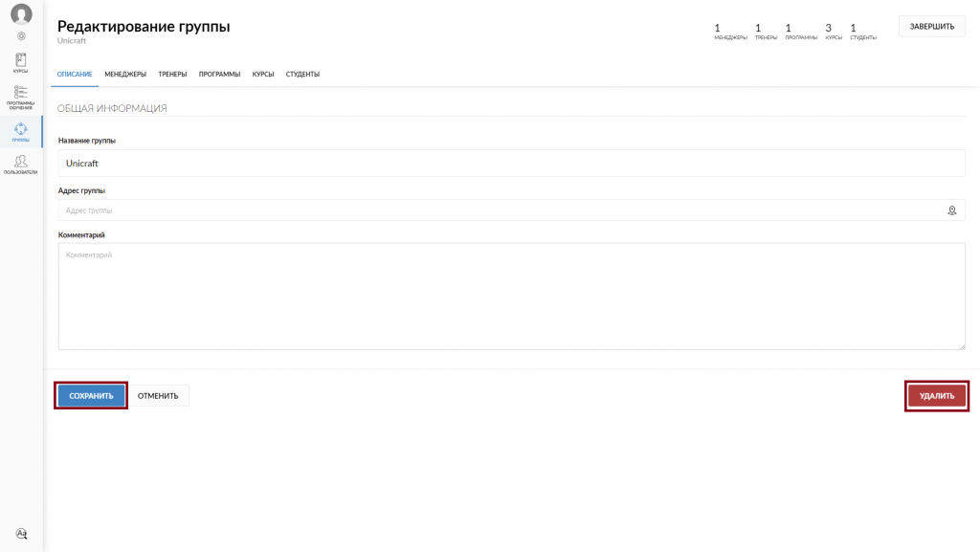This screenshot has width=980, height=552.
Task: Click the Менеджеры counter in header
Action: click(730, 32)
